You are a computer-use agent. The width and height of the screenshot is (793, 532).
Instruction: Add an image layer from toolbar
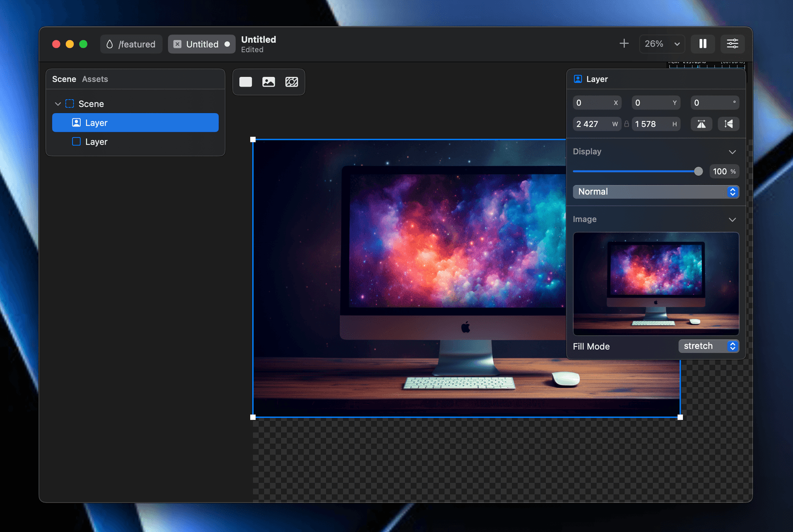[x=269, y=82]
